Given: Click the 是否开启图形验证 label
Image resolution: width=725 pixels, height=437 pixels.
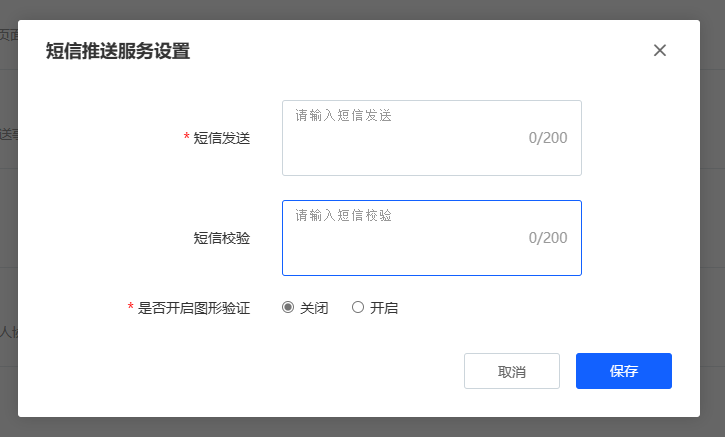Looking at the screenshot, I should (x=193, y=308).
